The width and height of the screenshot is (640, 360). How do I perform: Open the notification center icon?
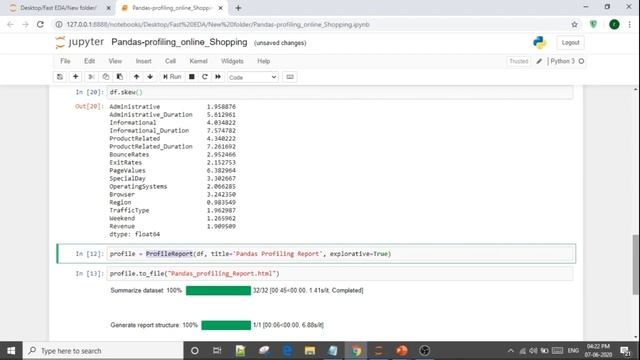[625, 351]
